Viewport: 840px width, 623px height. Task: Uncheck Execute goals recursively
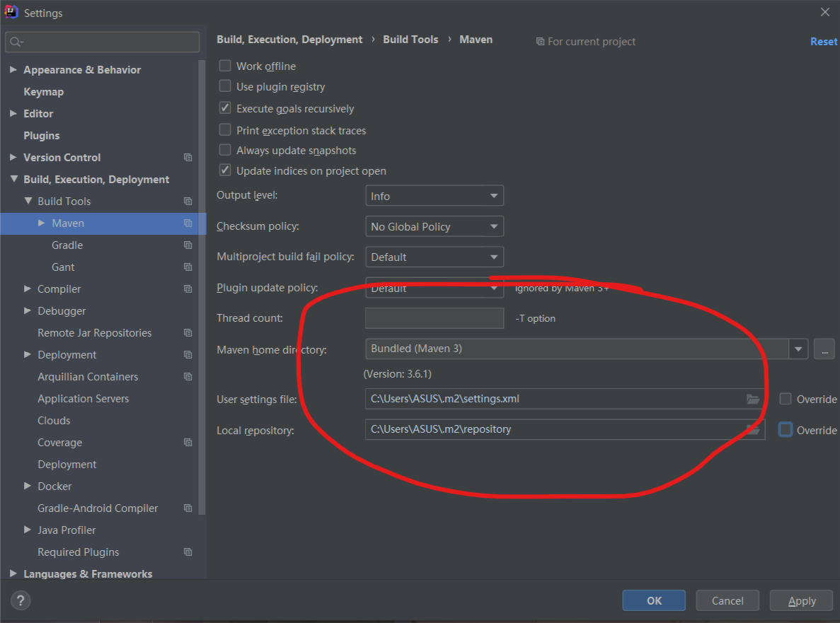coord(225,108)
